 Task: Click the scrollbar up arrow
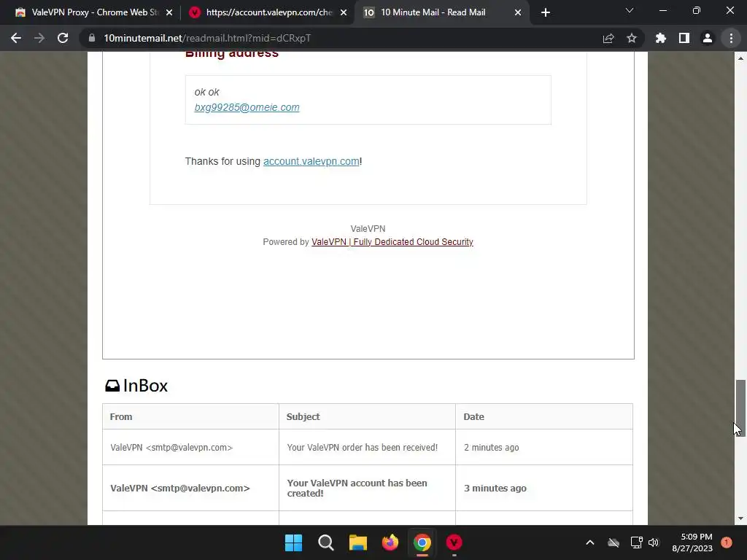click(740, 58)
